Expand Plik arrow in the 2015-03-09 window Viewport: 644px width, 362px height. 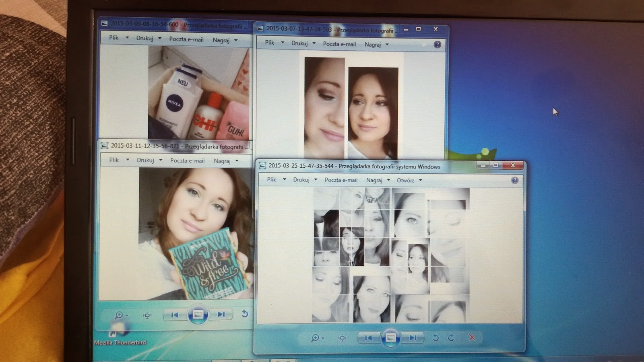127,37
